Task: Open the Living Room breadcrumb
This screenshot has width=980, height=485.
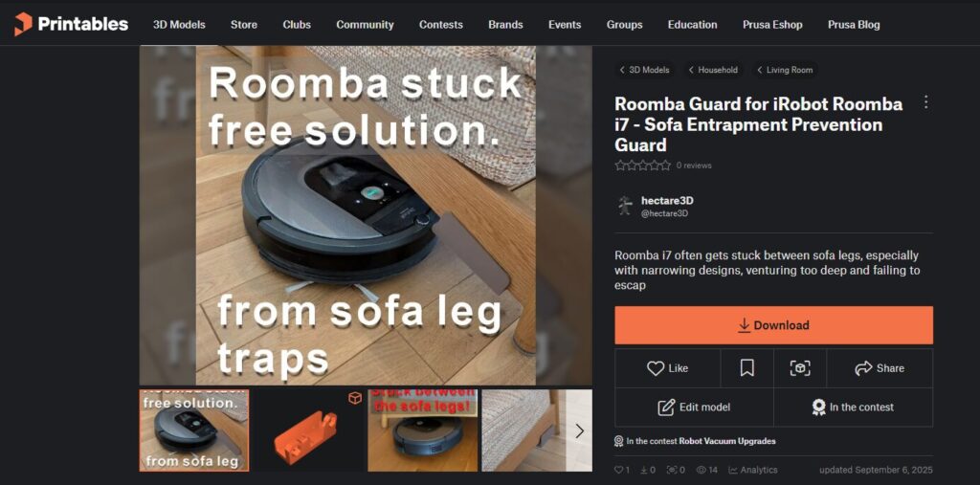Action: point(785,70)
